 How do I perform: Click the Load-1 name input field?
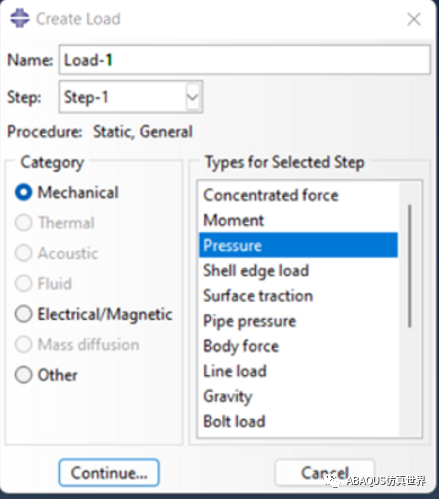tap(245, 60)
